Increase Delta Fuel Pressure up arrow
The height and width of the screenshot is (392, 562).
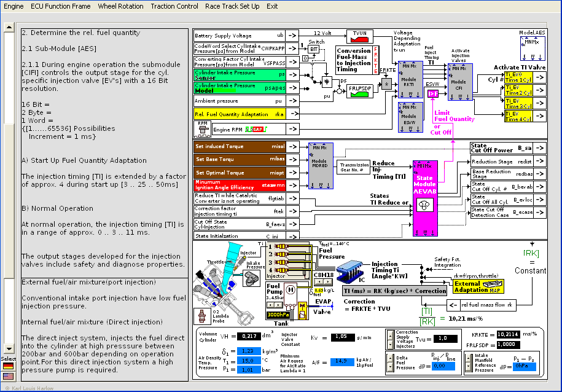click(391, 358)
